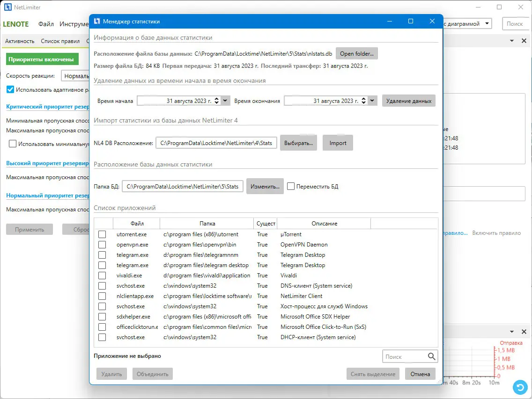Click the Удаление данных button
The height and width of the screenshot is (399, 532).
tap(408, 101)
